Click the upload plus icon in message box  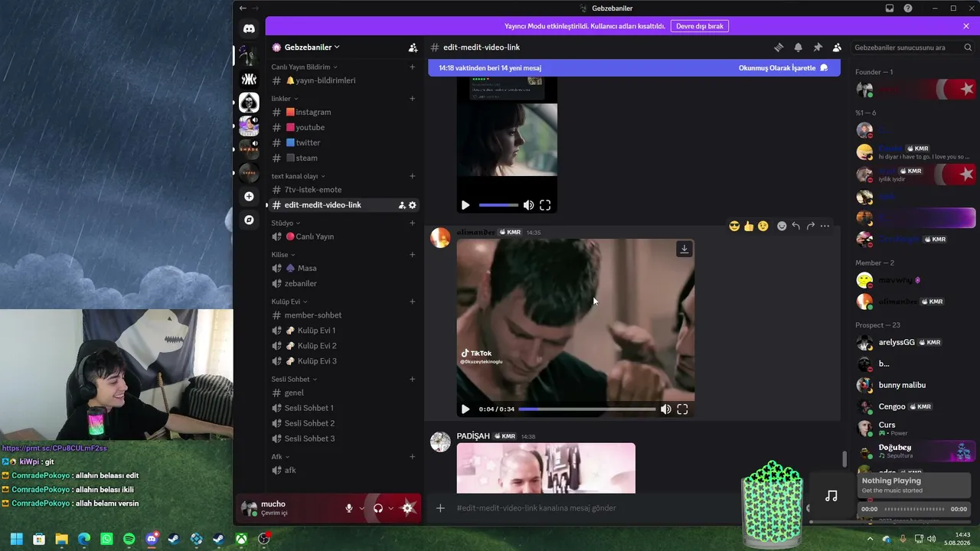(440, 508)
